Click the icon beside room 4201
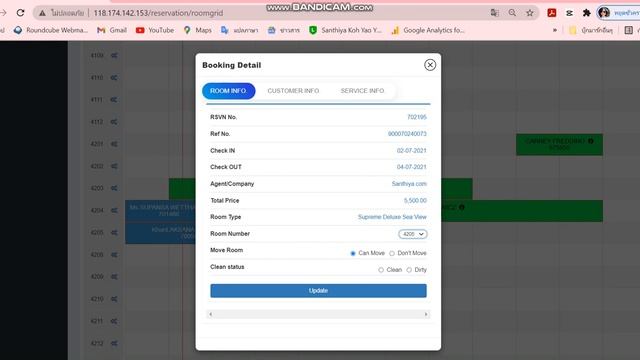This screenshot has height=360, width=640. click(114, 144)
